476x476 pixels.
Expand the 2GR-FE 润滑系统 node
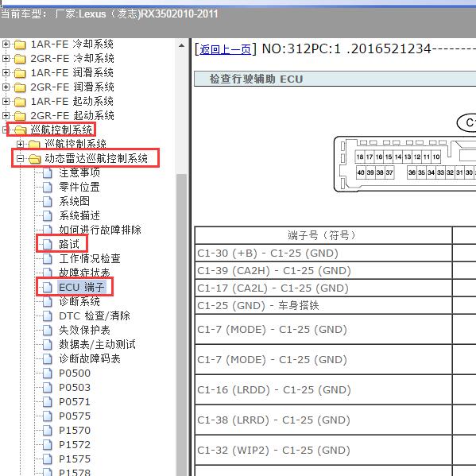tap(6, 87)
